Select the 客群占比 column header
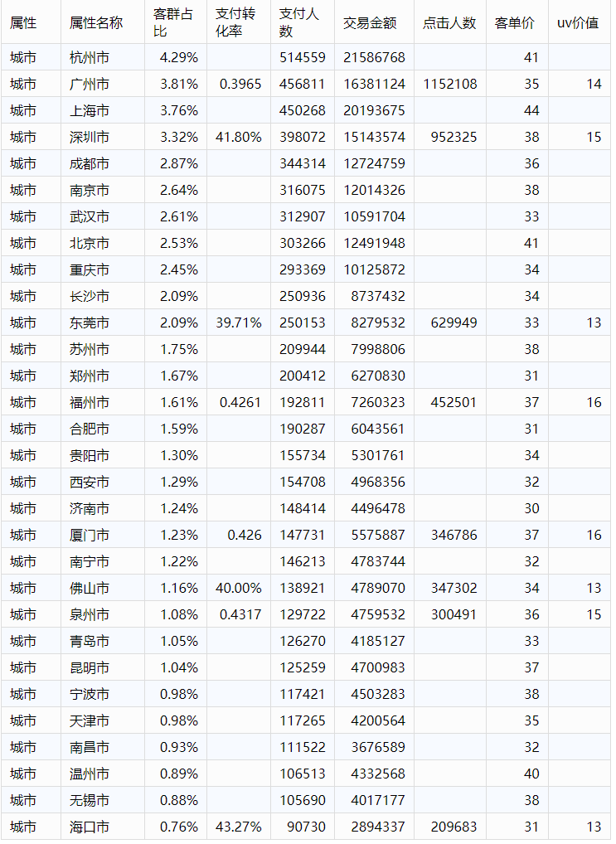 [175, 23]
